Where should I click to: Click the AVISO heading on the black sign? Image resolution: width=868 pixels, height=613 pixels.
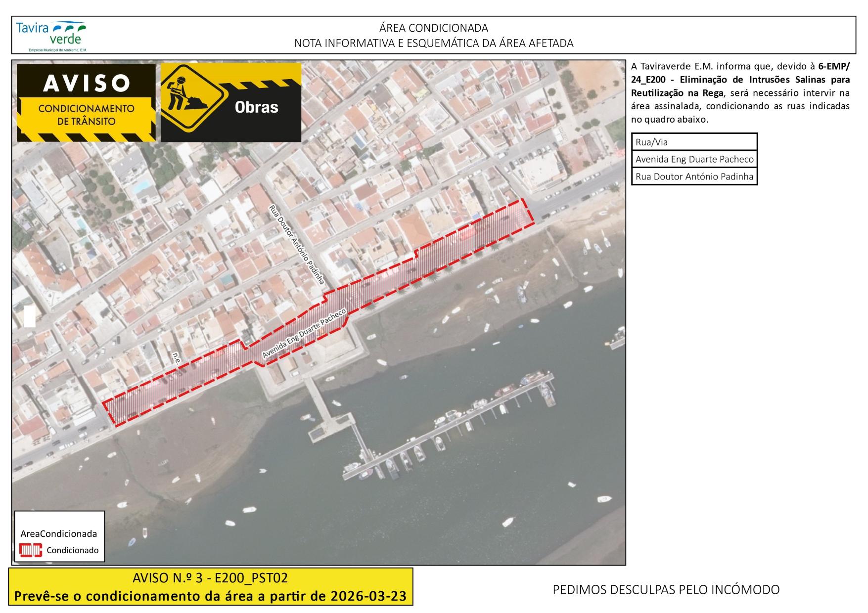(86, 84)
